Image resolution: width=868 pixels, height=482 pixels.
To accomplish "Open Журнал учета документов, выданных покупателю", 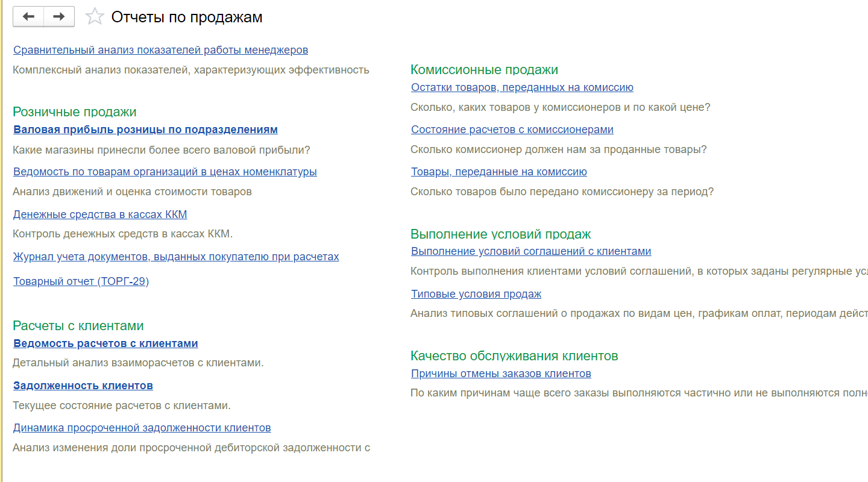I will point(176,257).
